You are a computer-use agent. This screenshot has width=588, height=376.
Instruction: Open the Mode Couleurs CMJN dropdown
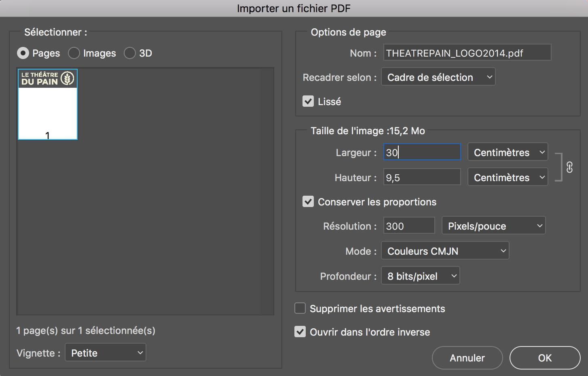point(445,251)
